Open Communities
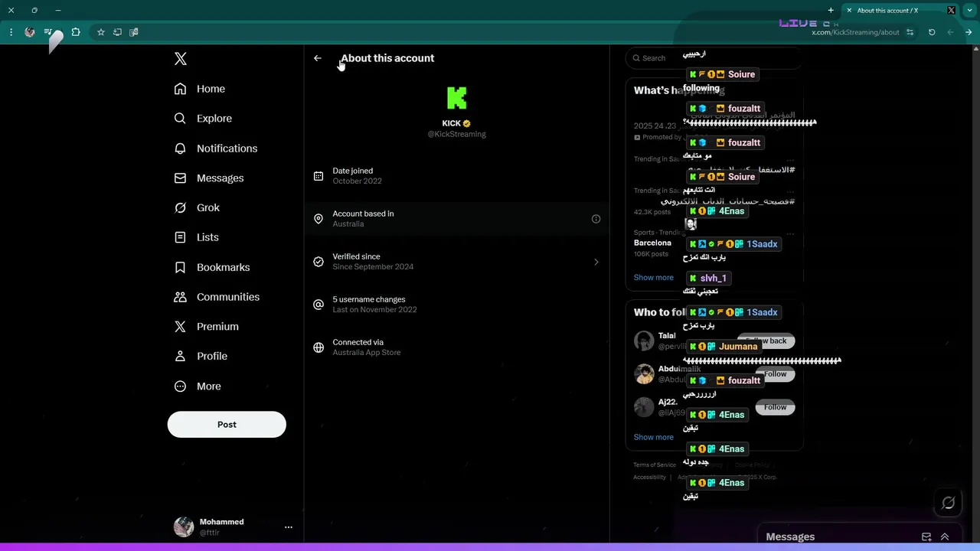Viewport: 980px width, 551px height. tap(217, 297)
